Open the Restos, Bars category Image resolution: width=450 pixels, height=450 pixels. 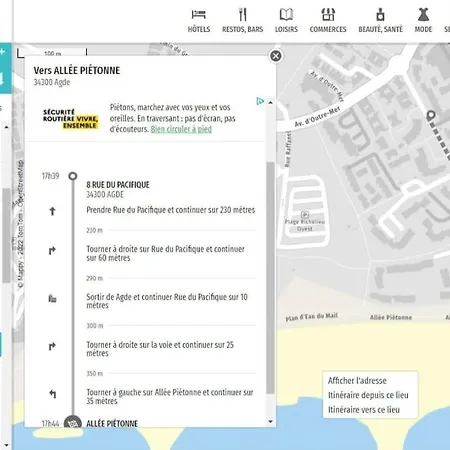(x=243, y=21)
